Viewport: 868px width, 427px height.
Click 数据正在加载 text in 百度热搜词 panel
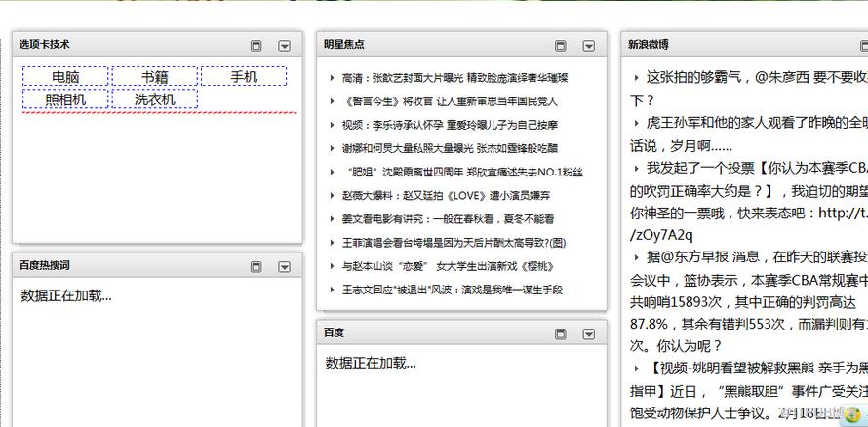(x=66, y=296)
